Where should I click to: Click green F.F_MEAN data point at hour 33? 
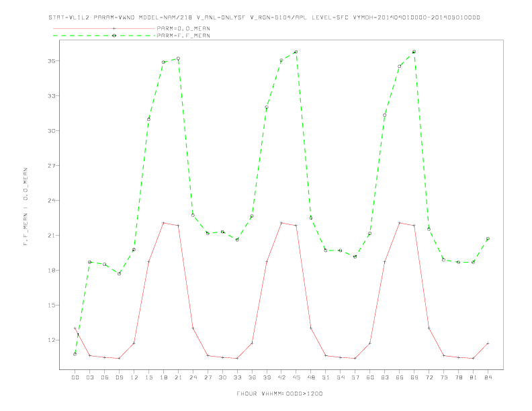pyautogui.click(x=237, y=240)
